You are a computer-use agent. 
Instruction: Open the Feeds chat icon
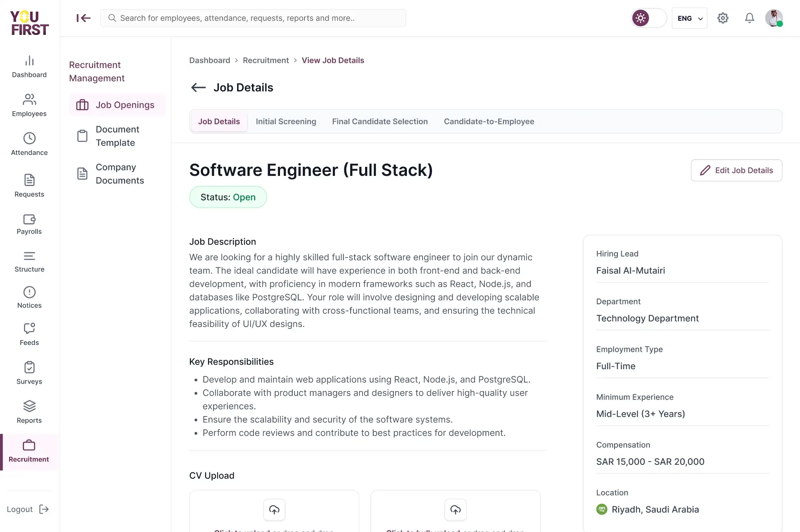[x=29, y=328]
